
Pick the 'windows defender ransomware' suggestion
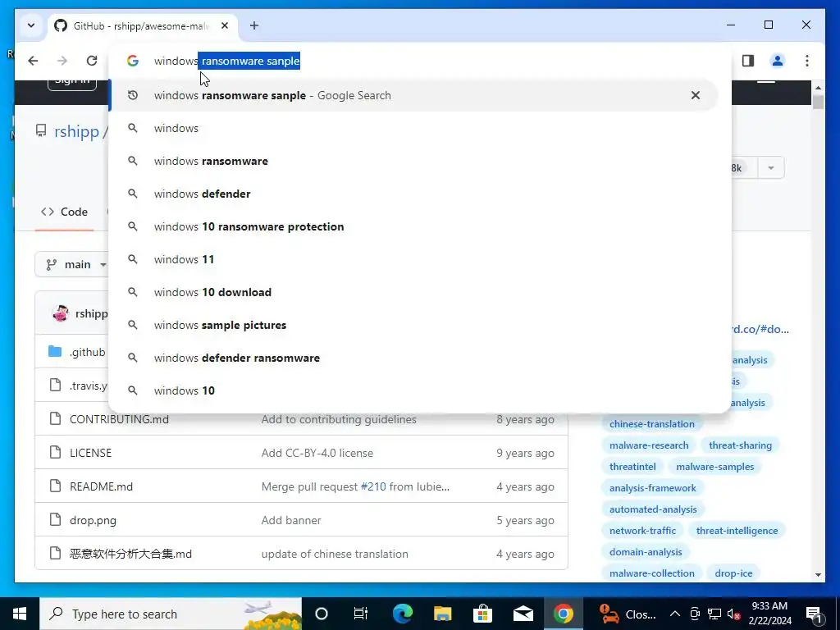click(x=413, y=358)
